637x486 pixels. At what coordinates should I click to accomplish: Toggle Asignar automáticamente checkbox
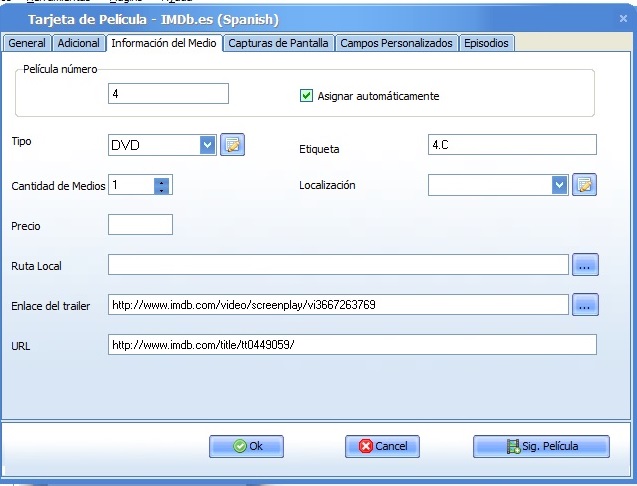click(x=307, y=97)
